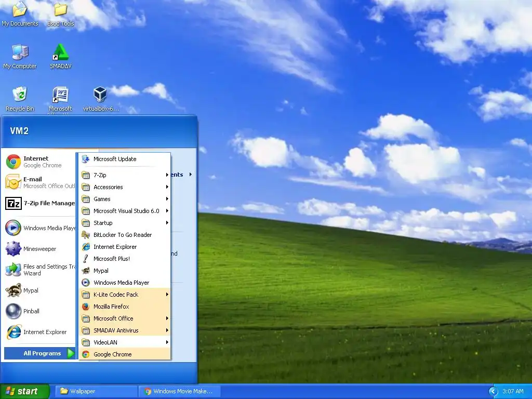532x399 pixels.
Task: Click the VM2 user name header
Action: pyautogui.click(x=19, y=130)
